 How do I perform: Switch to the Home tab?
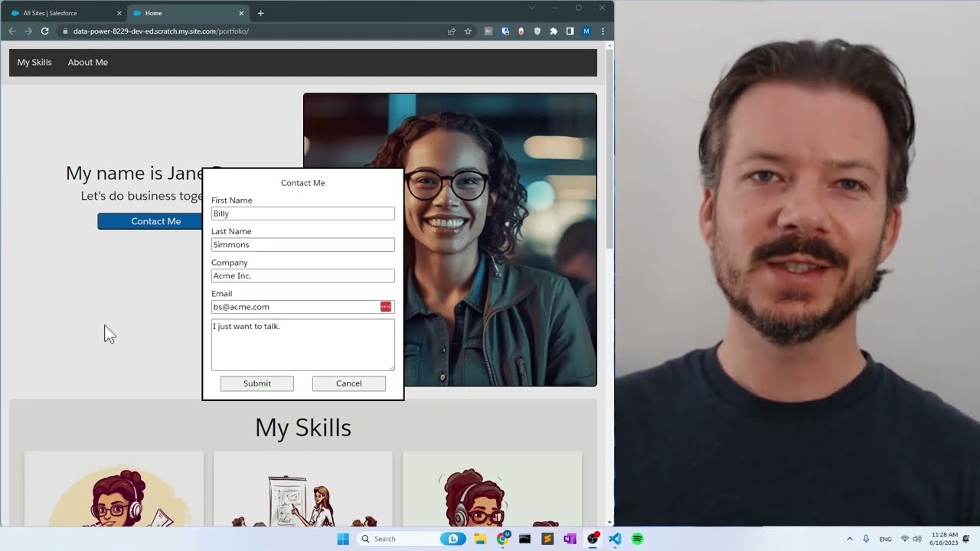(188, 13)
